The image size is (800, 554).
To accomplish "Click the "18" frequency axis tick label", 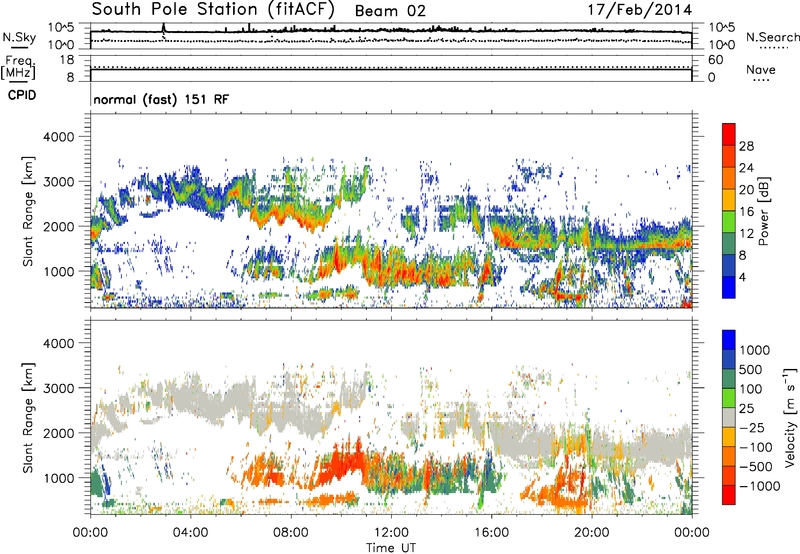I will [x=67, y=60].
